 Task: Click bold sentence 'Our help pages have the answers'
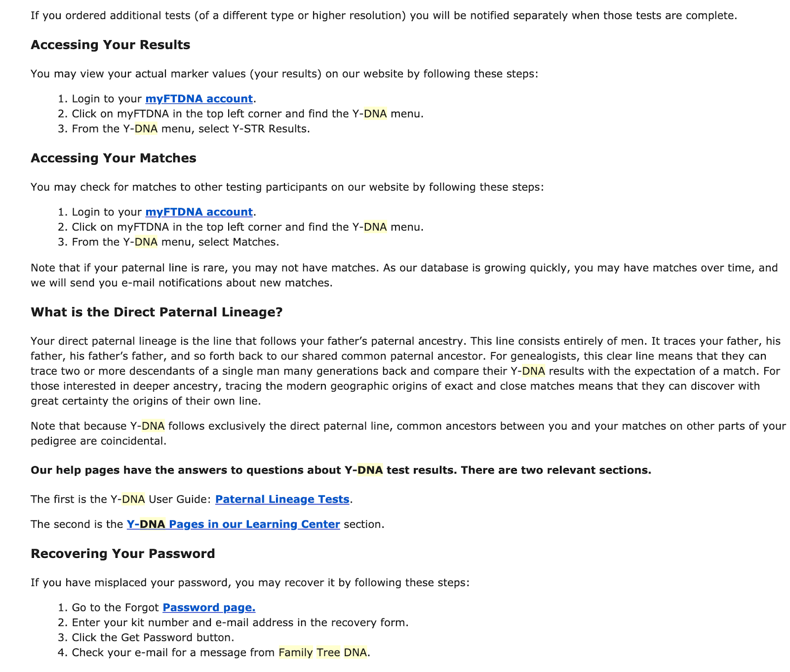[x=341, y=470]
